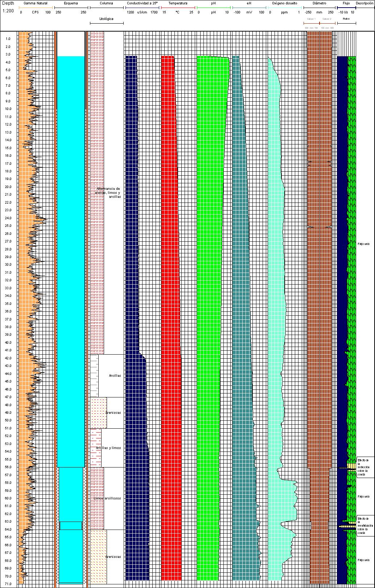
Task: Click the Temperatura track header
Action: [x=178, y=3]
